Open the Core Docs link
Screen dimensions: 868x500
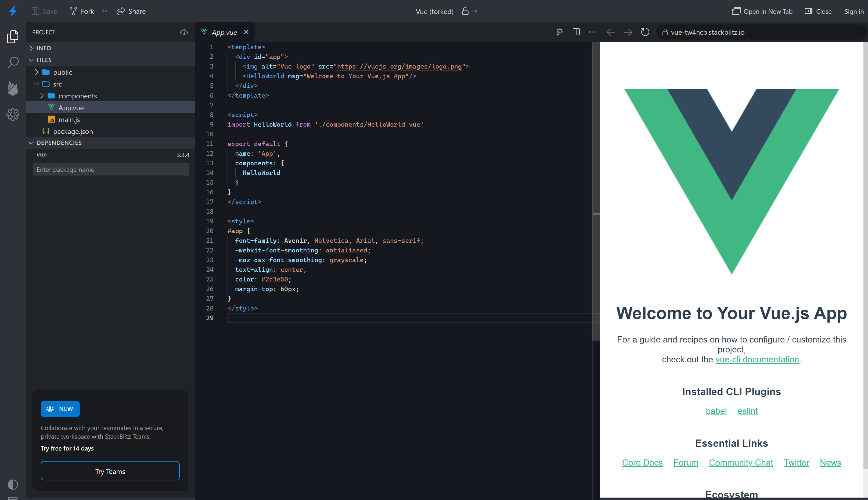click(x=642, y=463)
